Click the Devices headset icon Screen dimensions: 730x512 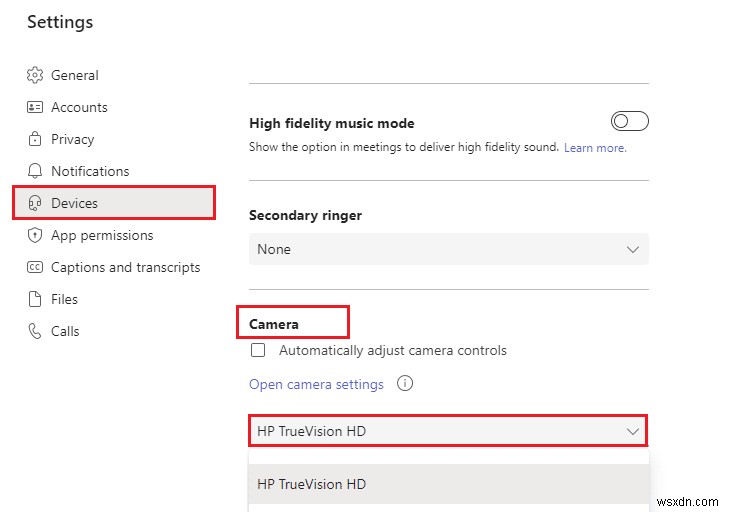tap(35, 203)
